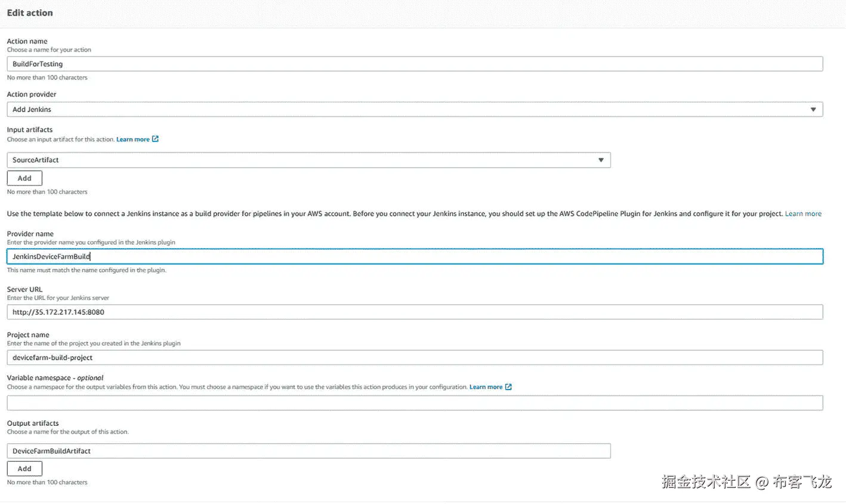Click the Action name input field
846x504 pixels.
click(415, 64)
